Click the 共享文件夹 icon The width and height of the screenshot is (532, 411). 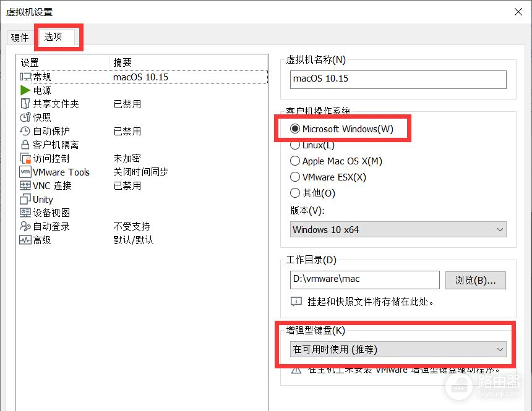click(x=25, y=104)
